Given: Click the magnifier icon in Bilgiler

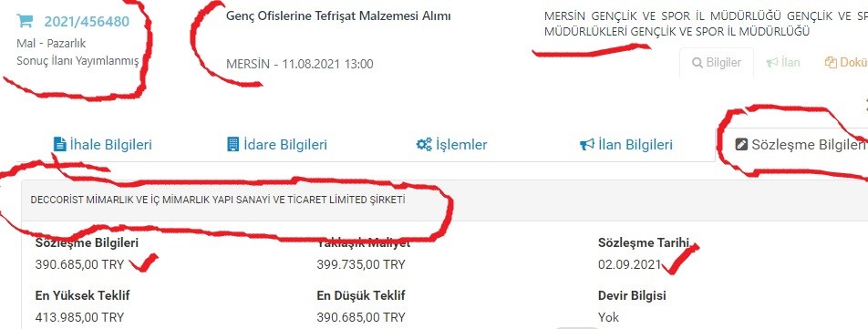Looking at the screenshot, I should click(697, 63).
